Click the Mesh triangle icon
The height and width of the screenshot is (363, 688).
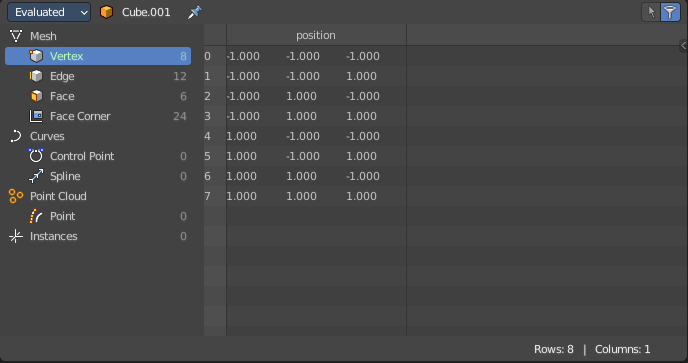(16, 36)
